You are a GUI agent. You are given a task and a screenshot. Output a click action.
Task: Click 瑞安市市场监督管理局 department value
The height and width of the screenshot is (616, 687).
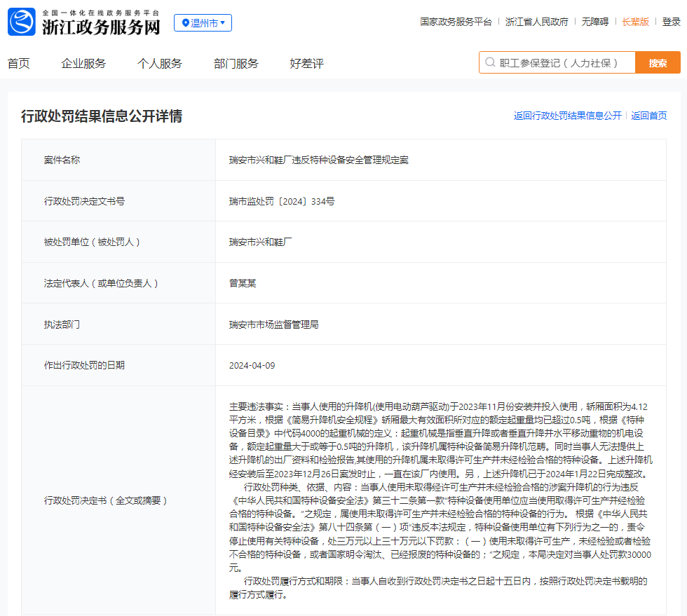(x=274, y=324)
